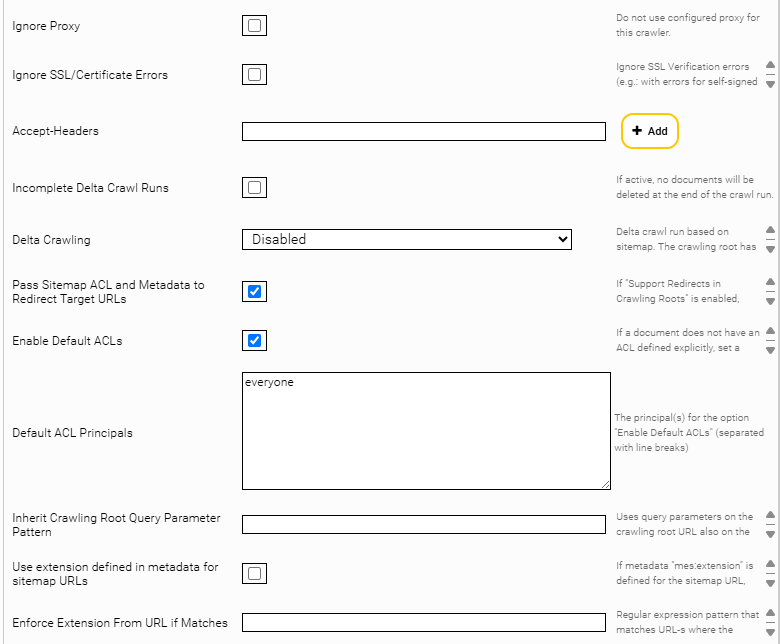Viewport: 780px width, 644px height.
Task: Uncheck Pass Sitemap ACL and Metadata checkbox
Action: tap(254, 291)
